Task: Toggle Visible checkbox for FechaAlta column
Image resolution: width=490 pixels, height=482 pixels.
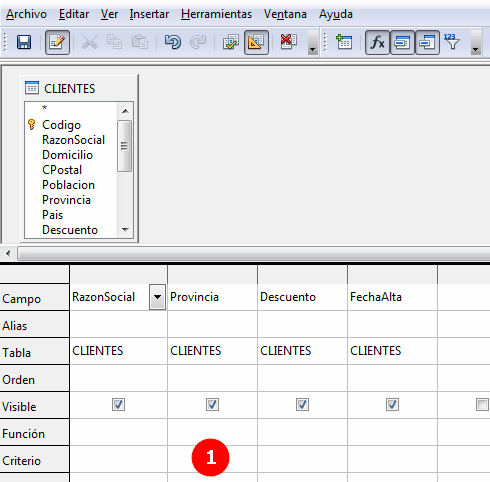Action: click(392, 405)
